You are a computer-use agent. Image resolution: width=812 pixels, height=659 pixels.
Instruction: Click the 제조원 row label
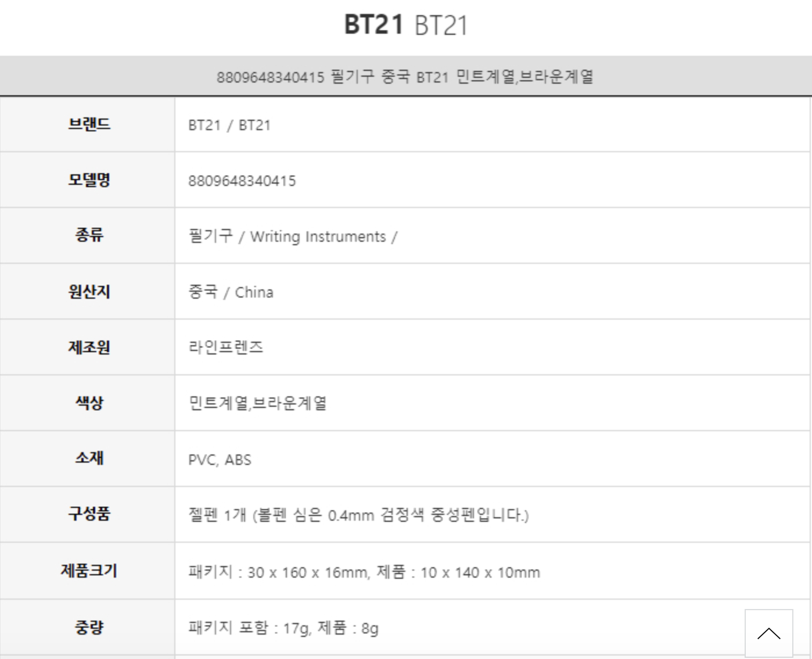(x=89, y=347)
